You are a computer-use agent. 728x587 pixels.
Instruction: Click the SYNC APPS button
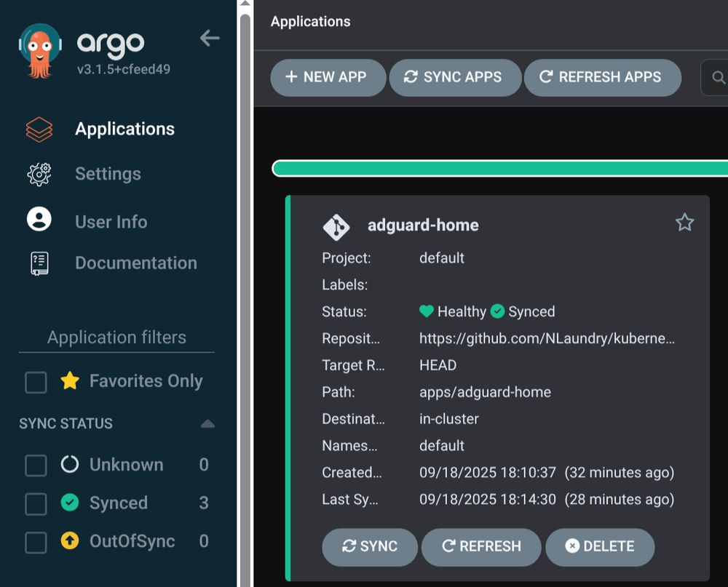coord(455,78)
